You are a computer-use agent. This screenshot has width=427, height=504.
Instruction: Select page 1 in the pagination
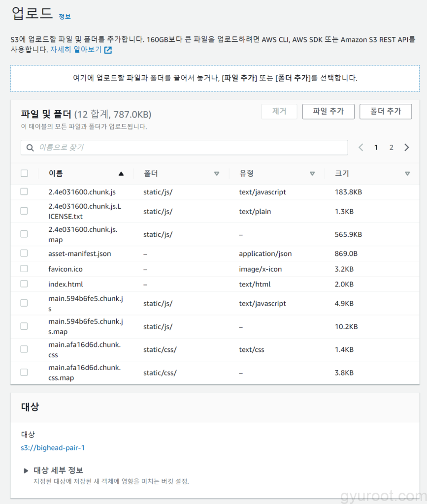click(376, 148)
